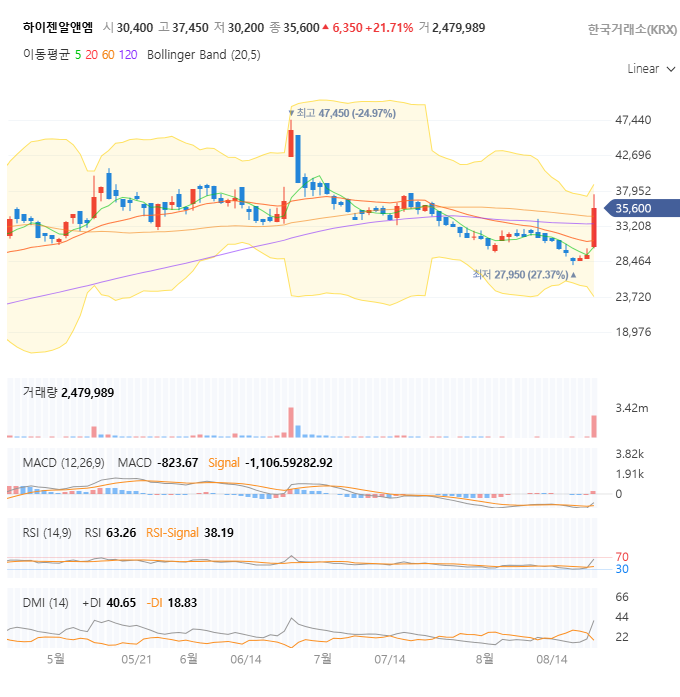
Task: Click the stock name 하이젠알앤엠
Action: tap(58, 28)
